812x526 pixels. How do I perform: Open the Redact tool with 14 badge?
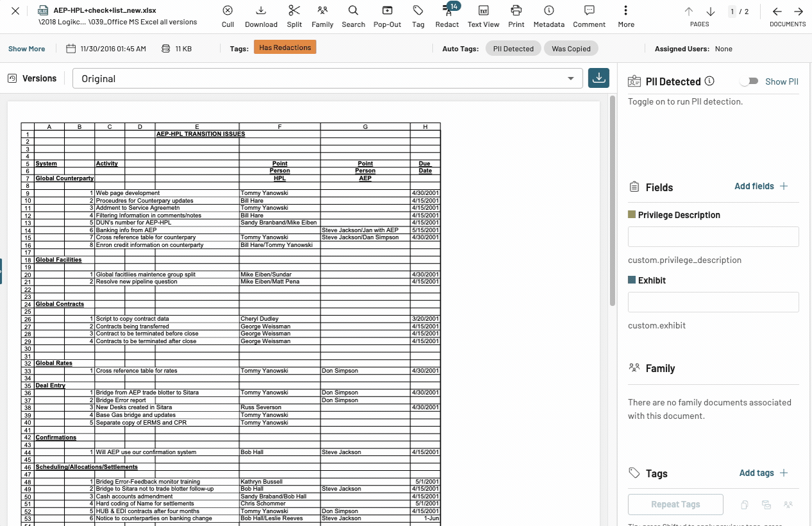click(x=447, y=16)
